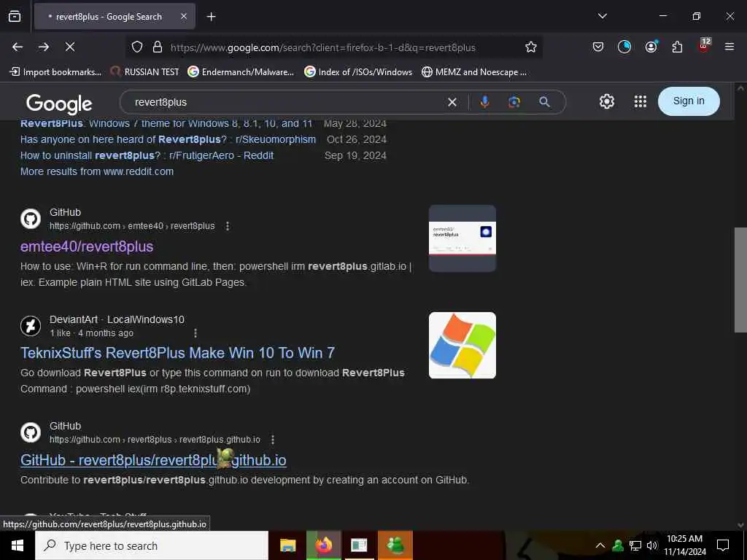This screenshot has width=747, height=560.
Task: Open Firefox View tab list icon
Action: pyautogui.click(x=15, y=17)
